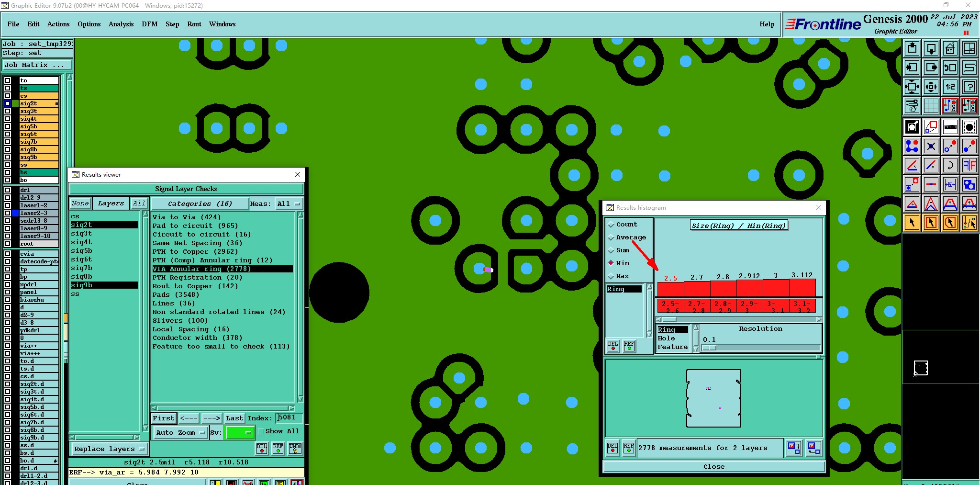Image resolution: width=980 pixels, height=485 pixels.
Task: Open the Job Matrix ... selector
Action: coord(37,65)
